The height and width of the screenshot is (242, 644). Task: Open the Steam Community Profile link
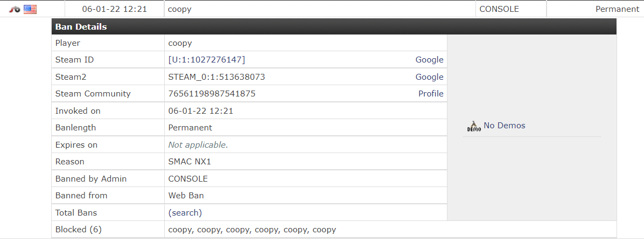point(431,94)
